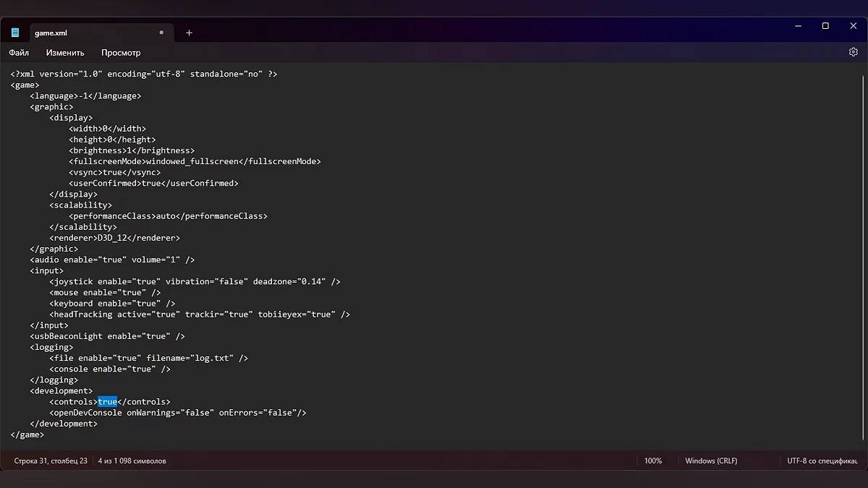Screen dimensions: 868x488
Task: Click the opening logging tag
Action: click(51, 347)
